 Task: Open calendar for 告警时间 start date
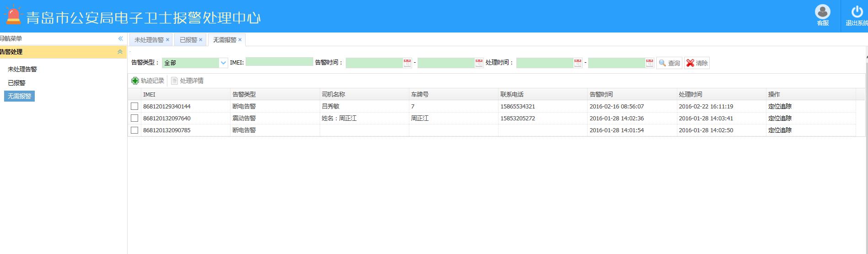pos(407,63)
